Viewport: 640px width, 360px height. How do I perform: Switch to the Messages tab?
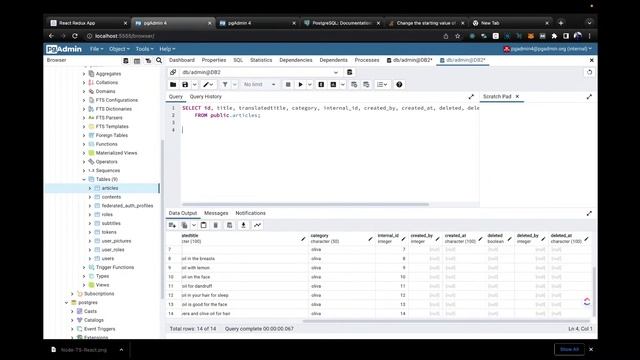coord(216,213)
